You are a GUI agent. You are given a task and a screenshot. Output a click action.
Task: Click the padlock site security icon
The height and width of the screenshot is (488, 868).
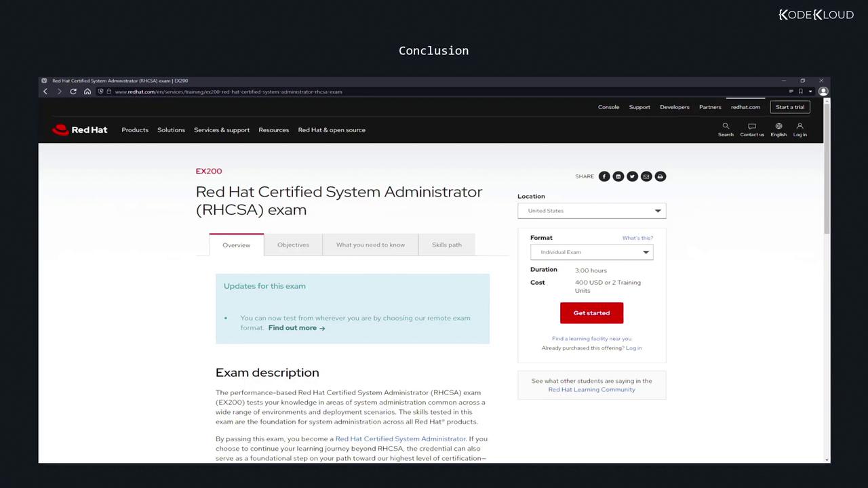108,91
